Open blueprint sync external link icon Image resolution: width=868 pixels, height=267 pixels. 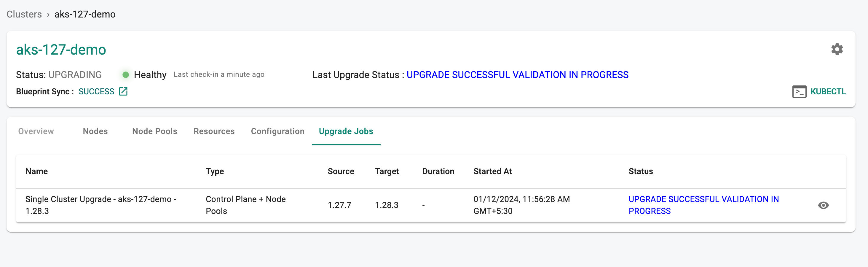coord(123,91)
